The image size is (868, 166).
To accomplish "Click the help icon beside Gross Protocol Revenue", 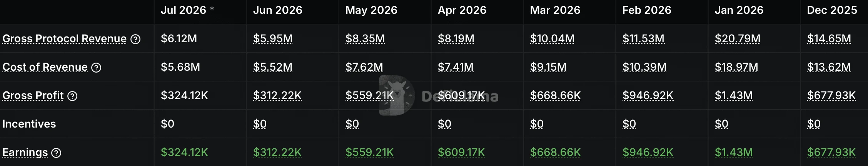I will point(135,39).
